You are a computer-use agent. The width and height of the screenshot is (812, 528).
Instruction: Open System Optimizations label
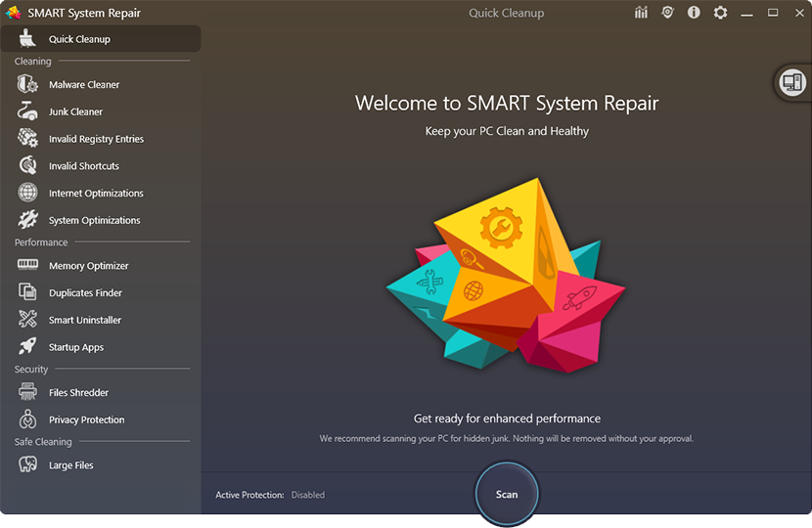[x=94, y=220]
